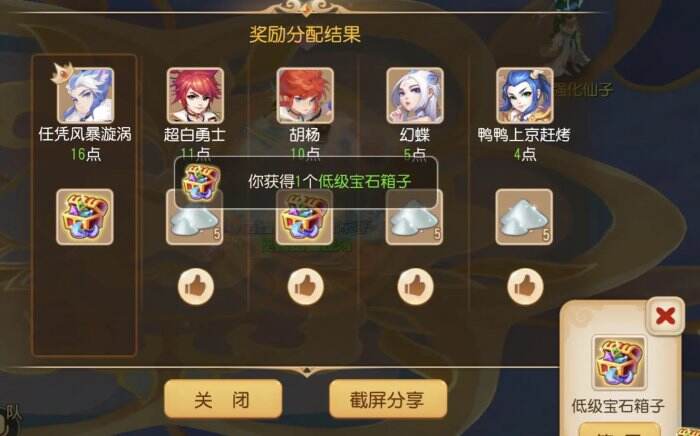Close the 低级宝石箱子 item popup
The width and height of the screenshot is (700, 436).
[665, 316]
